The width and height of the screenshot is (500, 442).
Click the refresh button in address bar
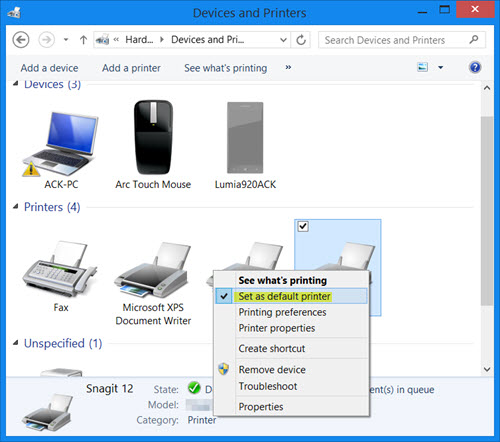[301, 40]
